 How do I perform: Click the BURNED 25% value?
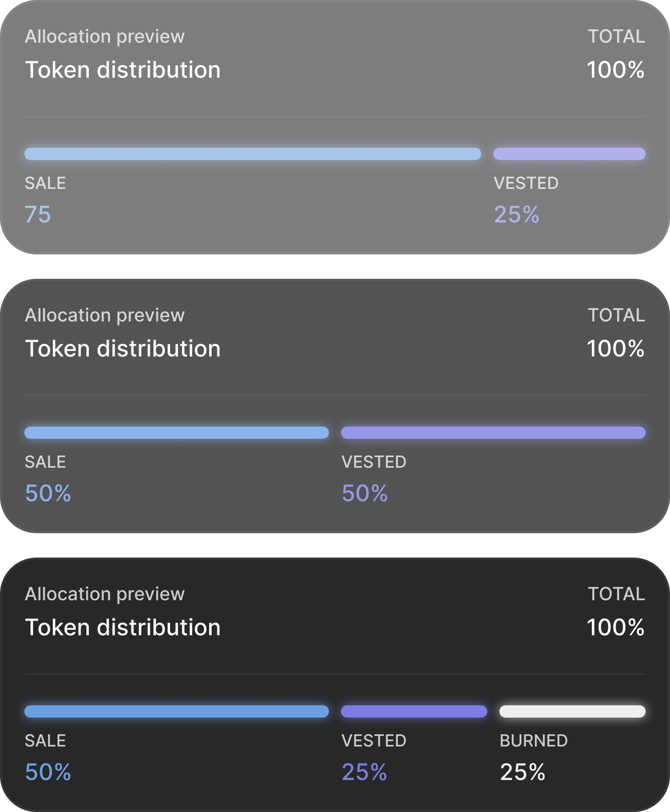[522, 772]
